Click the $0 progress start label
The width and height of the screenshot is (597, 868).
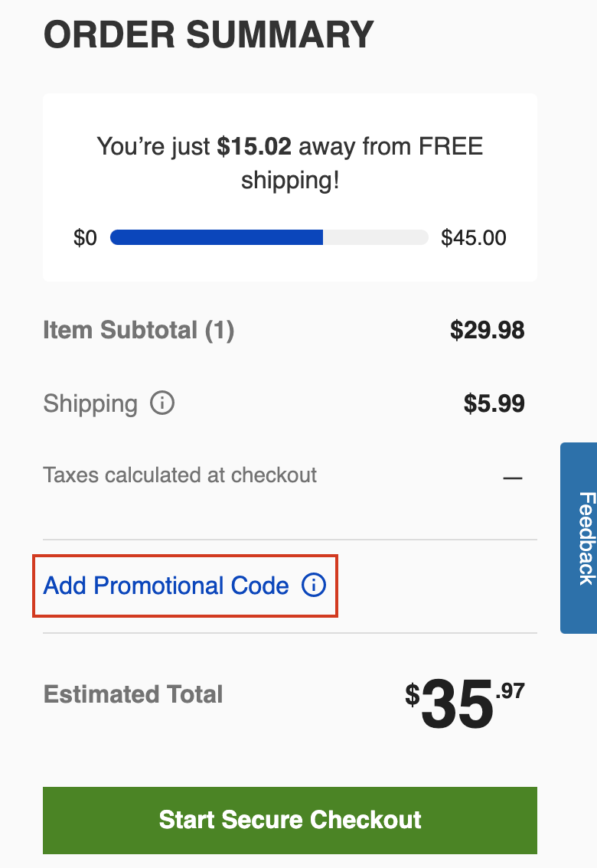[85, 238]
